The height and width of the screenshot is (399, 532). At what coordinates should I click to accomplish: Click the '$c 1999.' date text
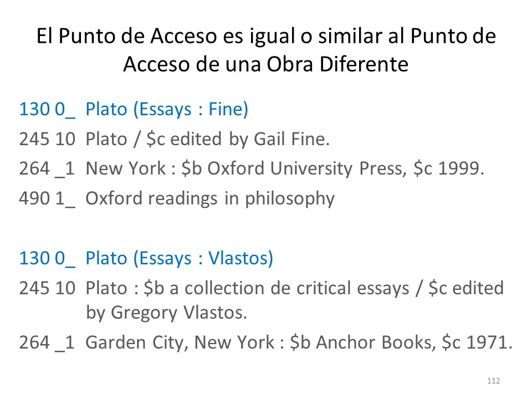pos(449,168)
